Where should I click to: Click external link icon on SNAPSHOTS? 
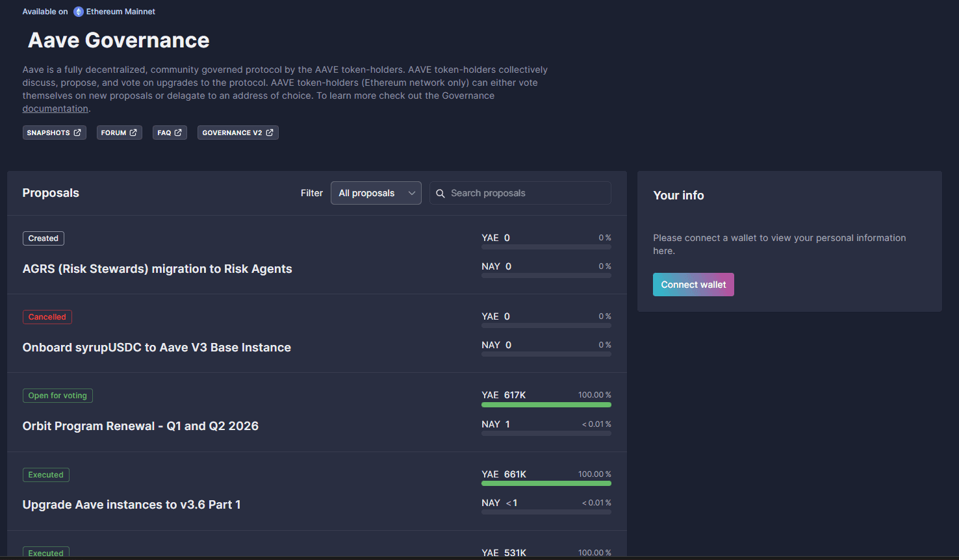(77, 133)
